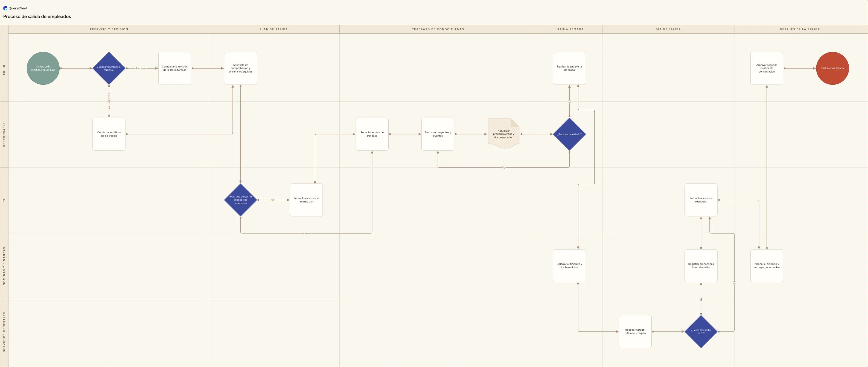Click the QueryChart logo icon

[x=5, y=8]
